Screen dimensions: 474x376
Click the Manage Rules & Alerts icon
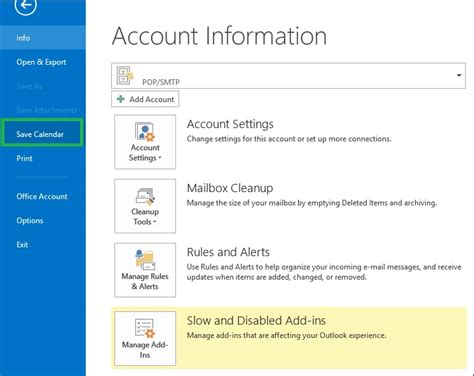(x=145, y=260)
